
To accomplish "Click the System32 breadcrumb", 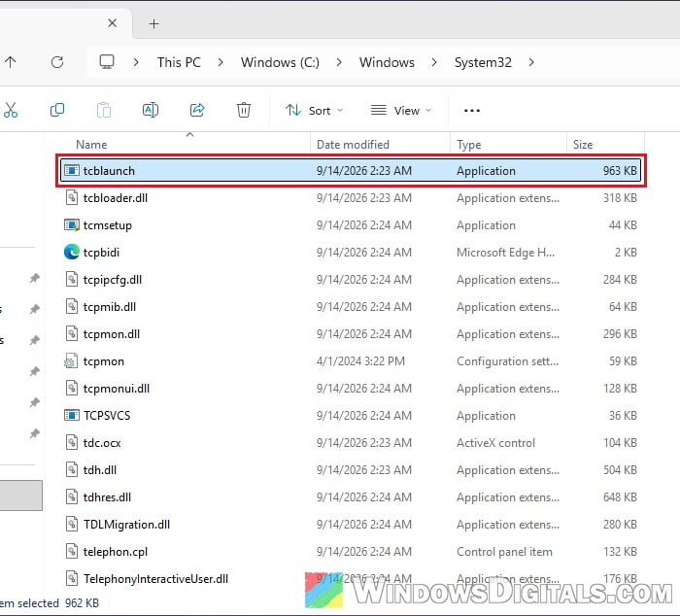I will coord(483,62).
